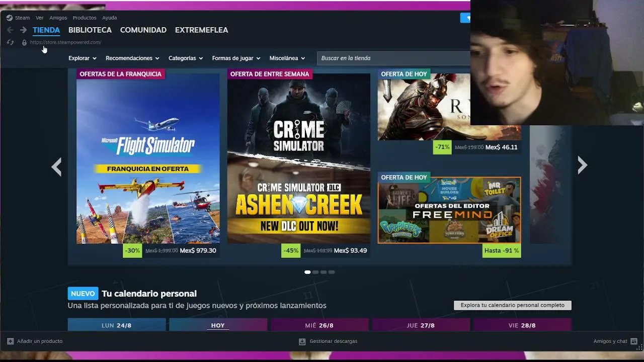644x362 pixels.
Task: Open the Productos menu
Action: [x=85, y=18]
